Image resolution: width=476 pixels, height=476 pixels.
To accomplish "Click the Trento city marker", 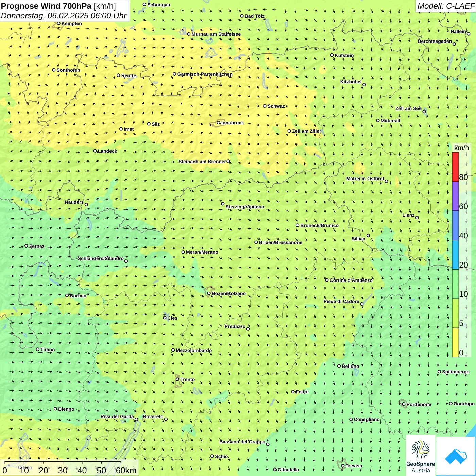I will pyautogui.click(x=177, y=379).
